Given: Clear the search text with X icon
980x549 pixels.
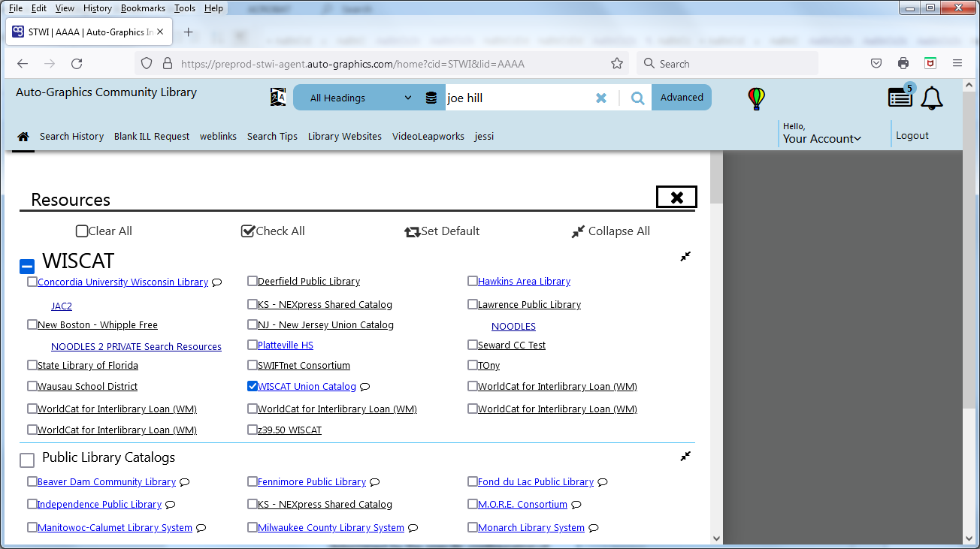Looking at the screenshot, I should (x=600, y=98).
